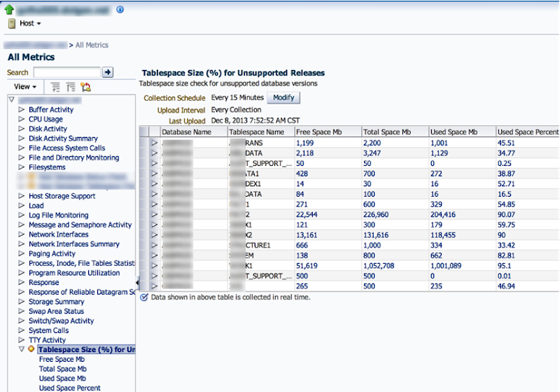This screenshot has height=392, width=560.
Task: Expand File Access System Calls
Action: 22,148
